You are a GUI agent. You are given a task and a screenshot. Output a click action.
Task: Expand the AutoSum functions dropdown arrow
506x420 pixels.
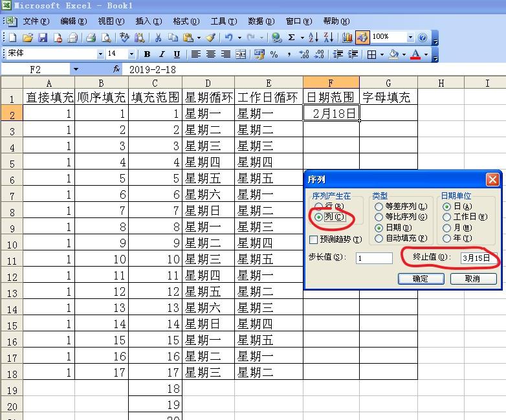[302, 38]
